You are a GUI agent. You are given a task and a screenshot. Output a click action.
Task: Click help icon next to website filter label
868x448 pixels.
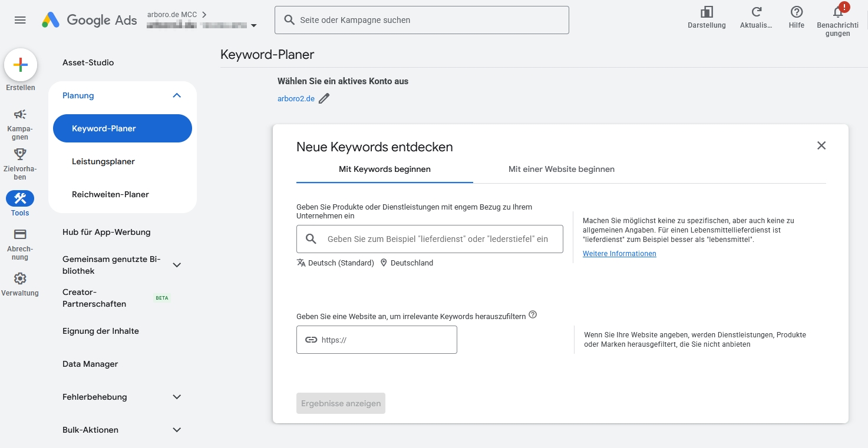tap(533, 315)
